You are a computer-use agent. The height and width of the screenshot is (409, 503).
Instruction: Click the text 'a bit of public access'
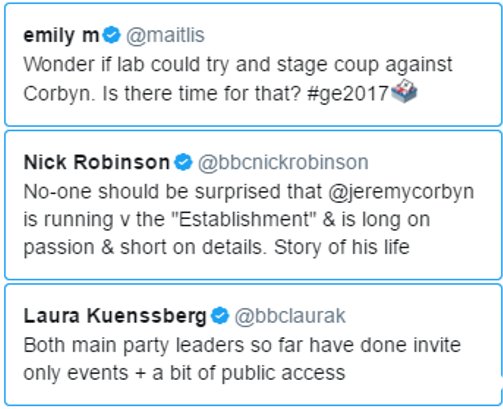tap(249, 373)
